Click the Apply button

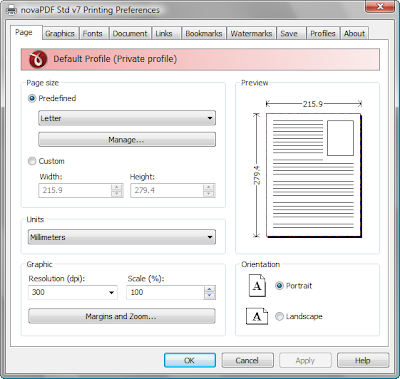click(x=305, y=360)
